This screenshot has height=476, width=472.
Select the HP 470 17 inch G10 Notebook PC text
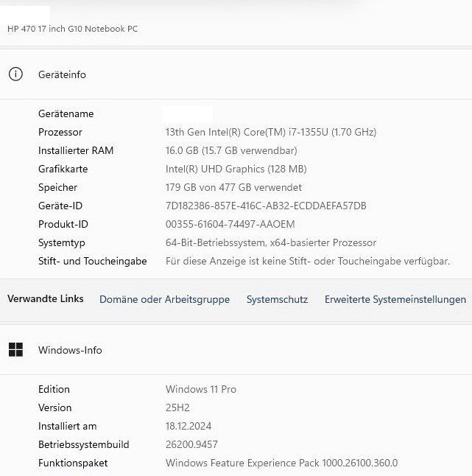click(x=72, y=29)
